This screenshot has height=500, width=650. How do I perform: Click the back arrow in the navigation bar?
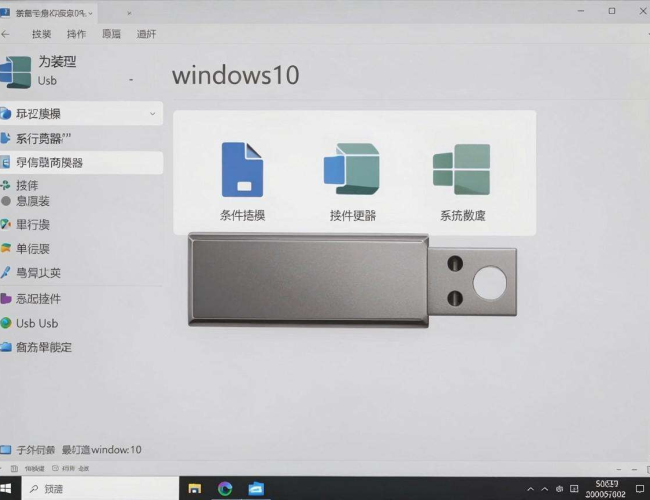point(5,34)
